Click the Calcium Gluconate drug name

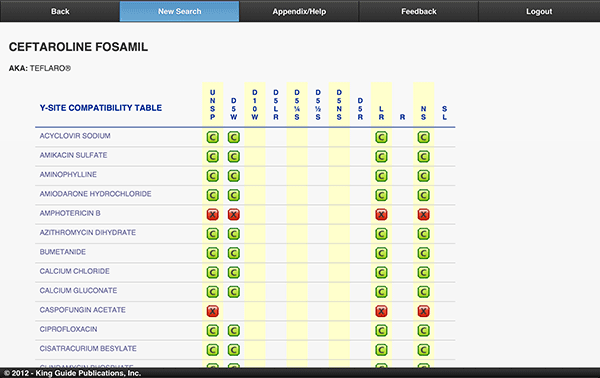[x=78, y=290]
